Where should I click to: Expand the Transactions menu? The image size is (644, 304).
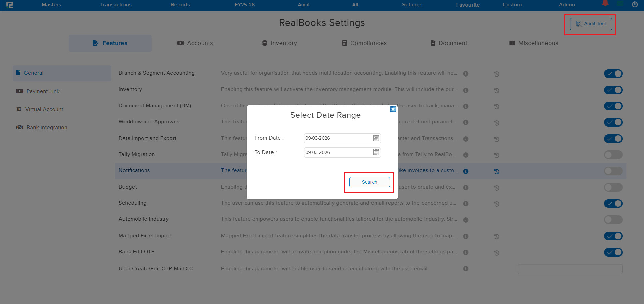click(x=116, y=5)
